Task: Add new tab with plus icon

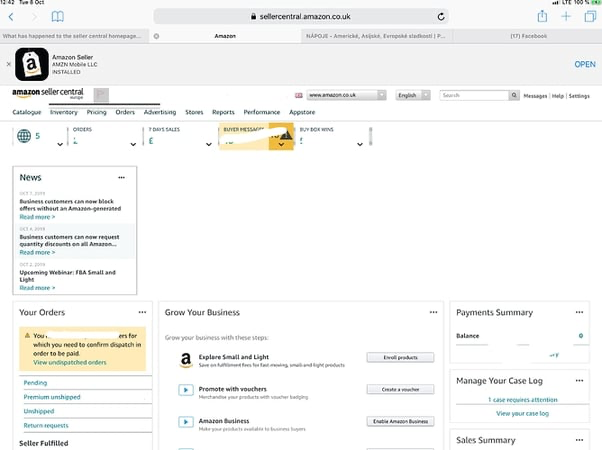Action: [x=566, y=16]
